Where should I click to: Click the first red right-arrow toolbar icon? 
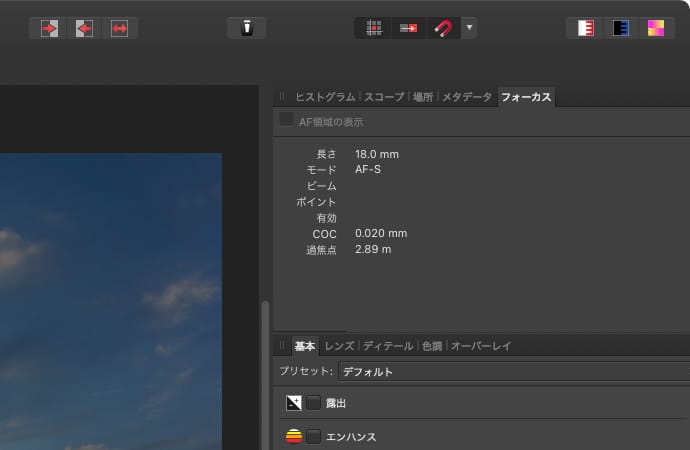(48, 28)
